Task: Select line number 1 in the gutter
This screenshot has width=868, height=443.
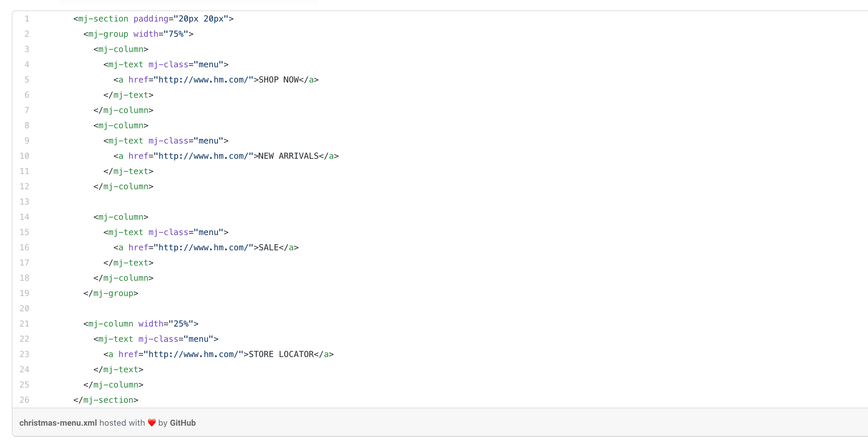Action: [27, 19]
